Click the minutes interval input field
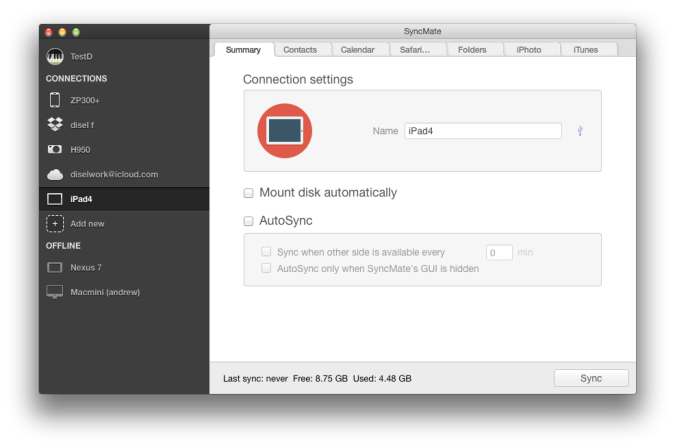 (x=499, y=253)
